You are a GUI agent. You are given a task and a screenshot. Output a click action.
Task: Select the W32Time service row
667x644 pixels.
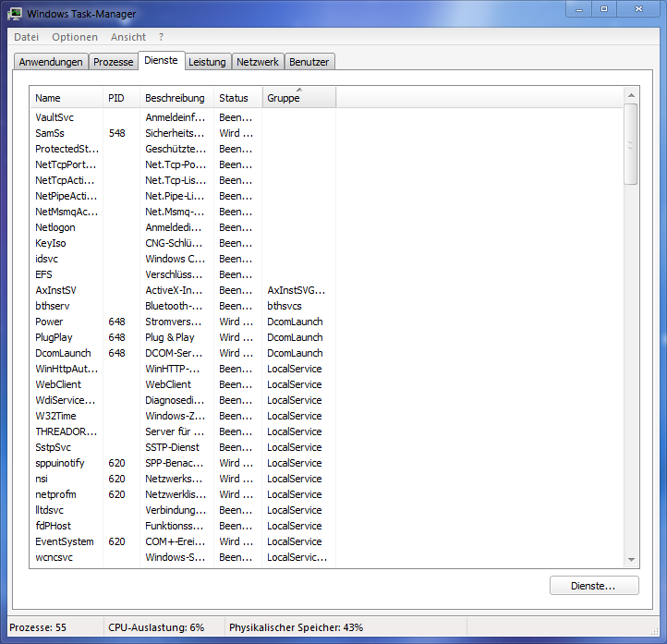point(183,416)
